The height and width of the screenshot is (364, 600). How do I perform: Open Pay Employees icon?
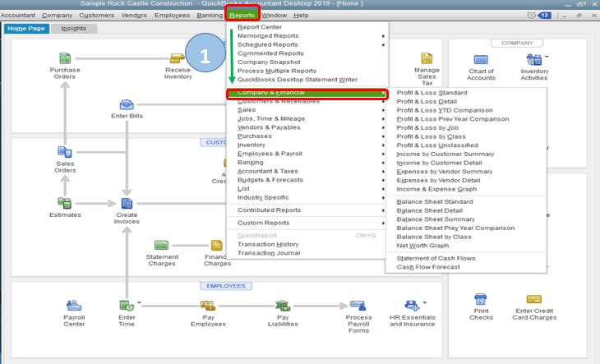click(x=208, y=306)
